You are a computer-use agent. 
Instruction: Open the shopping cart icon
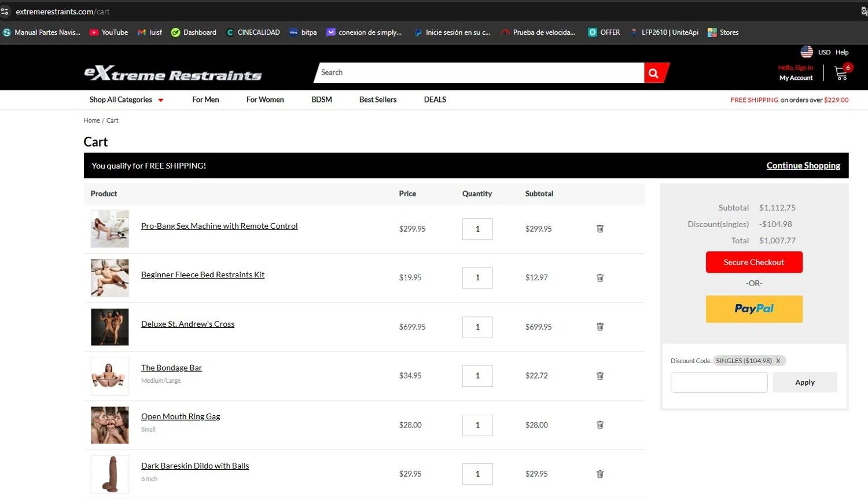[x=841, y=73]
